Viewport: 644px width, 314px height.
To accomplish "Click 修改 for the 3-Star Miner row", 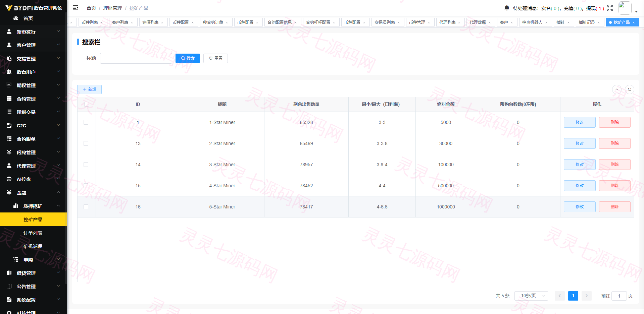I will tap(580, 165).
